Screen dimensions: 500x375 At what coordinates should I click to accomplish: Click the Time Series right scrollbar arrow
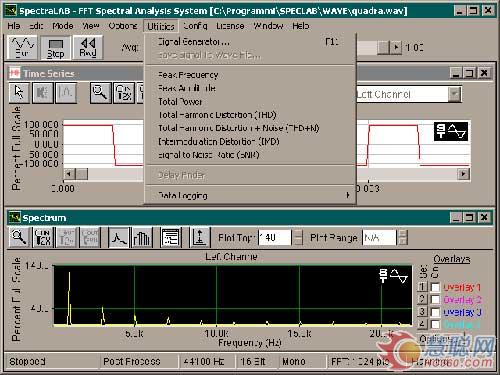tap(463, 174)
